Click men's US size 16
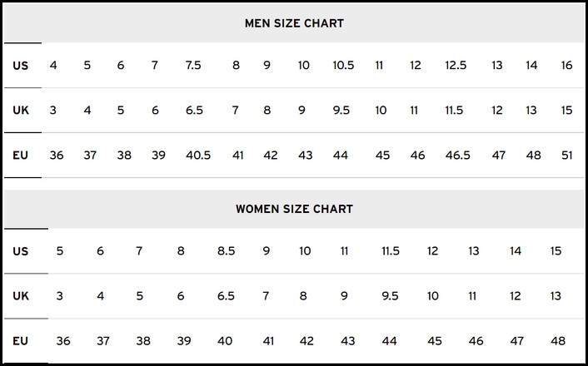The width and height of the screenshot is (588, 366). (566, 65)
